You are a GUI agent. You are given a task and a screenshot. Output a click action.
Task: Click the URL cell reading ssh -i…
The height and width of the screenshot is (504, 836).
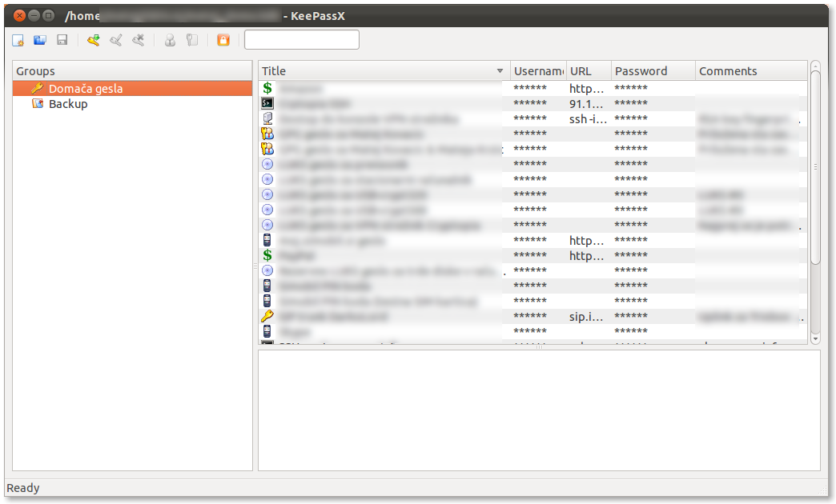pos(588,119)
